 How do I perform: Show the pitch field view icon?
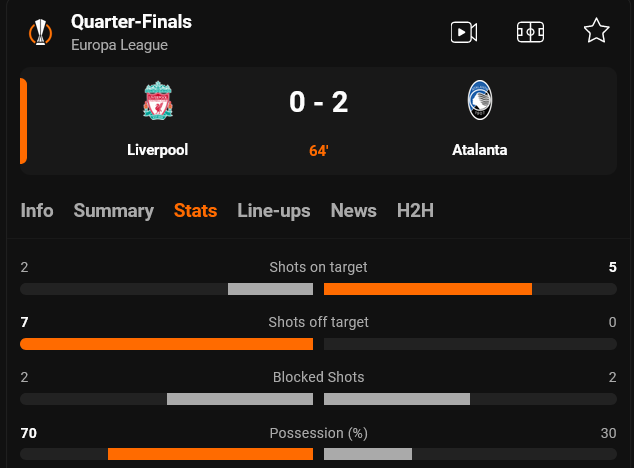[530, 32]
